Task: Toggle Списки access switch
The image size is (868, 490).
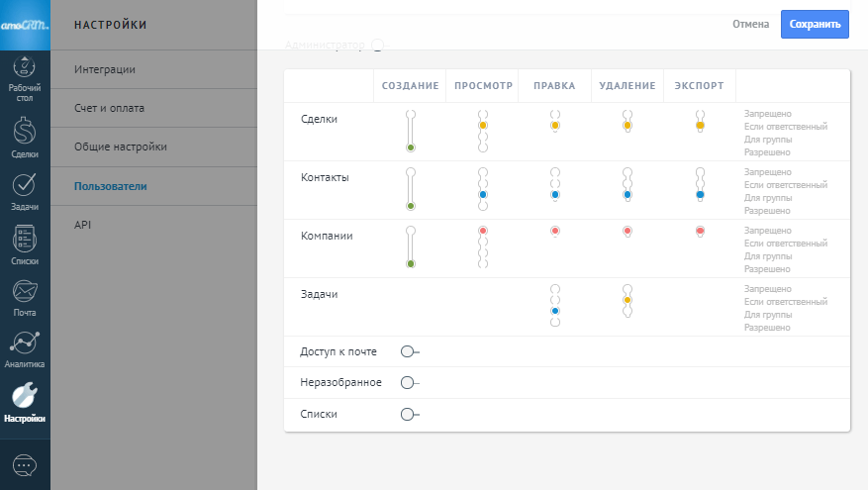Action: coord(408,414)
